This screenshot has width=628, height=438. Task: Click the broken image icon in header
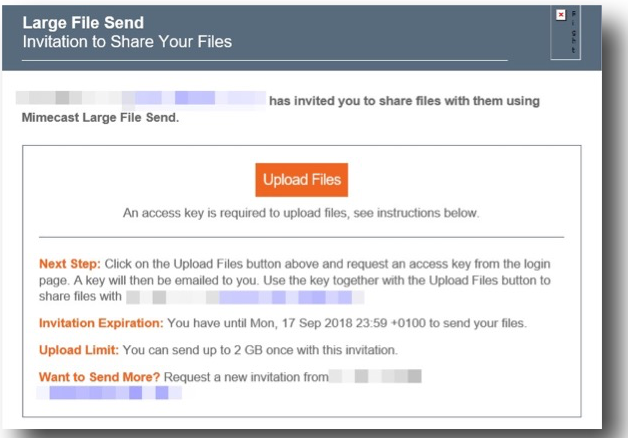[x=560, y=15]
